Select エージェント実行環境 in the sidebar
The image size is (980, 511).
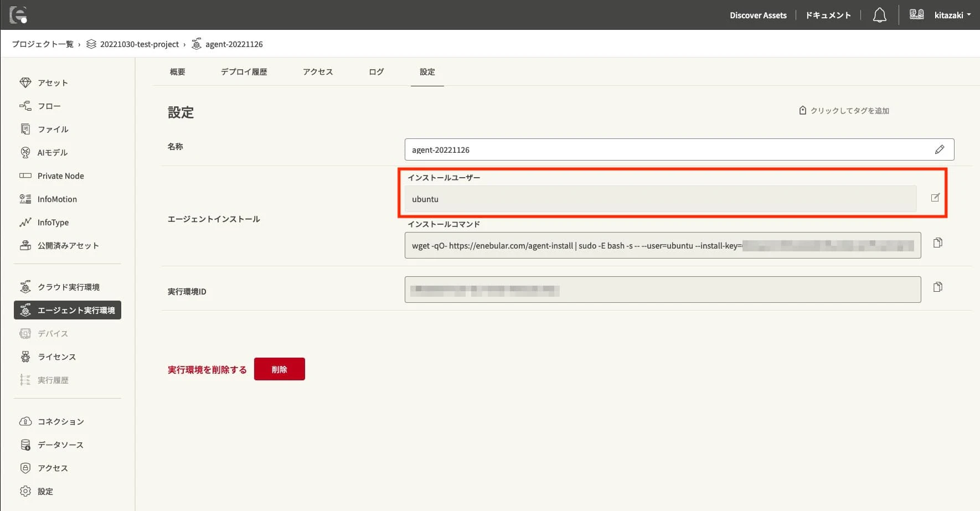tap(68, 310)
